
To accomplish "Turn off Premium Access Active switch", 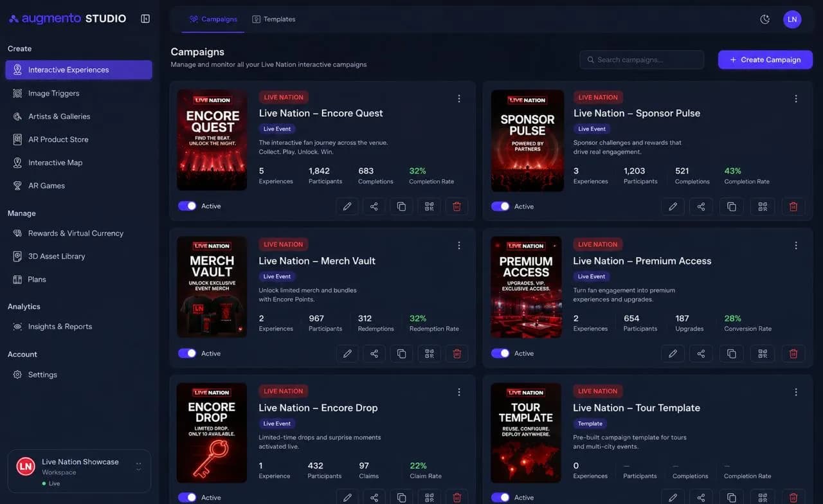I will [x=500, y=353].
